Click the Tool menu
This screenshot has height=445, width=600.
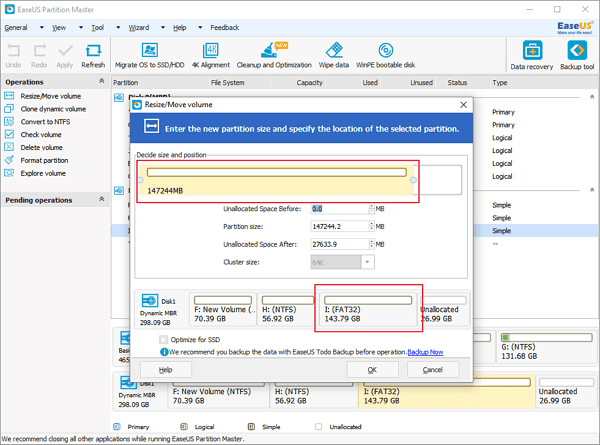(98, 28)
